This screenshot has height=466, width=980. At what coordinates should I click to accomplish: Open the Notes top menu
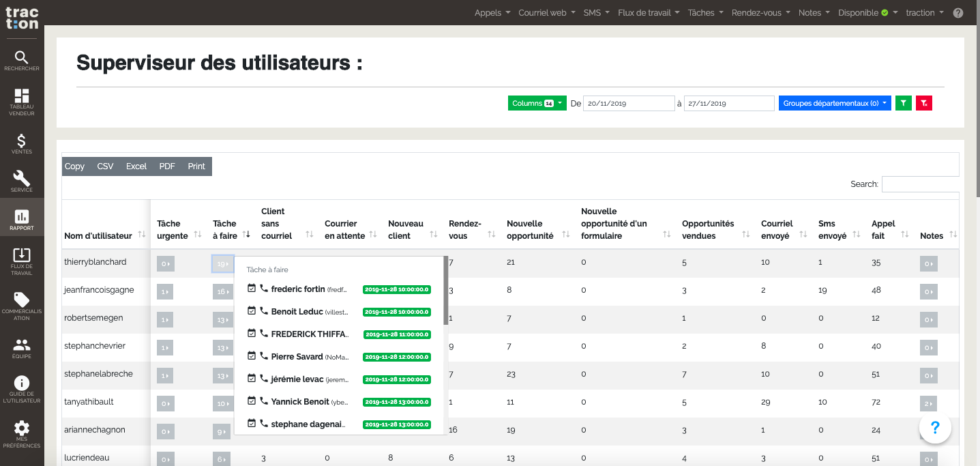(x=814, y=13)
